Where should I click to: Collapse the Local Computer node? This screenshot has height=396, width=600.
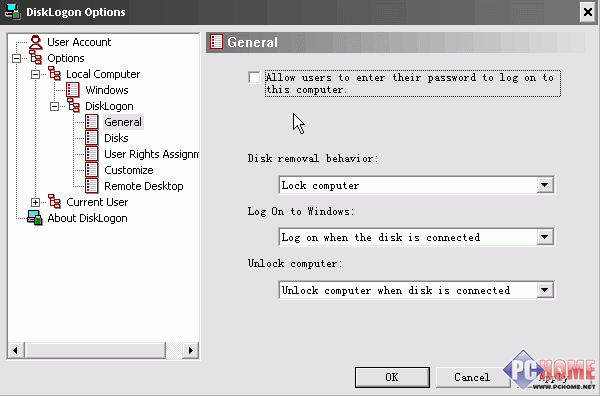(x=35, y=74)
